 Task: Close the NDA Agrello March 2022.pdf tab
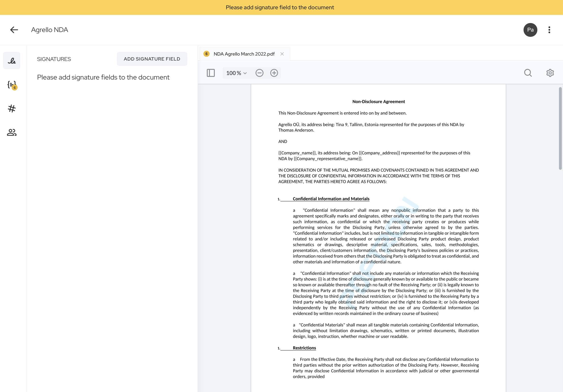[282, 54]
